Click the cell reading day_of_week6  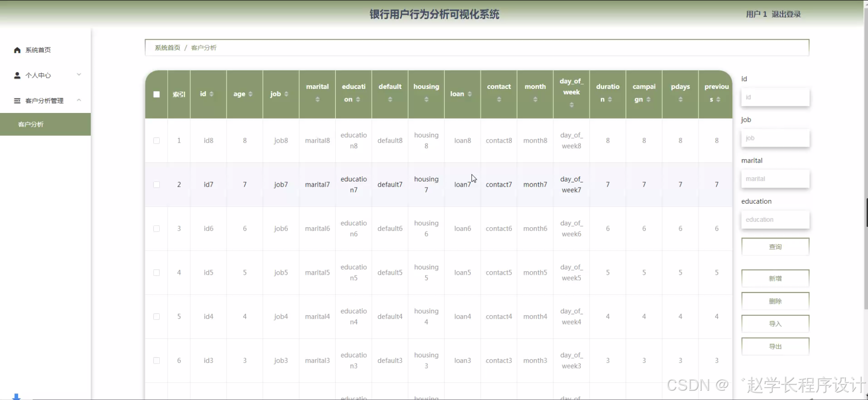click(572, 229)
